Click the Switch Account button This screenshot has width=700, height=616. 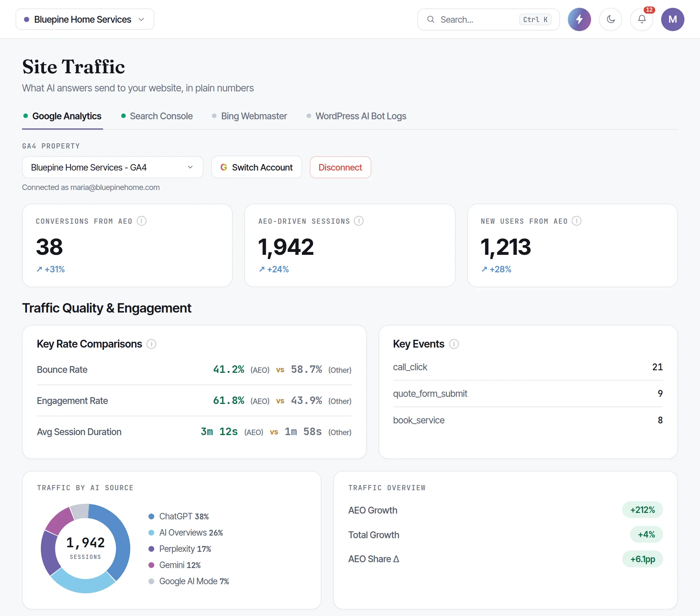pyautogui.click(x=257, y=167)
